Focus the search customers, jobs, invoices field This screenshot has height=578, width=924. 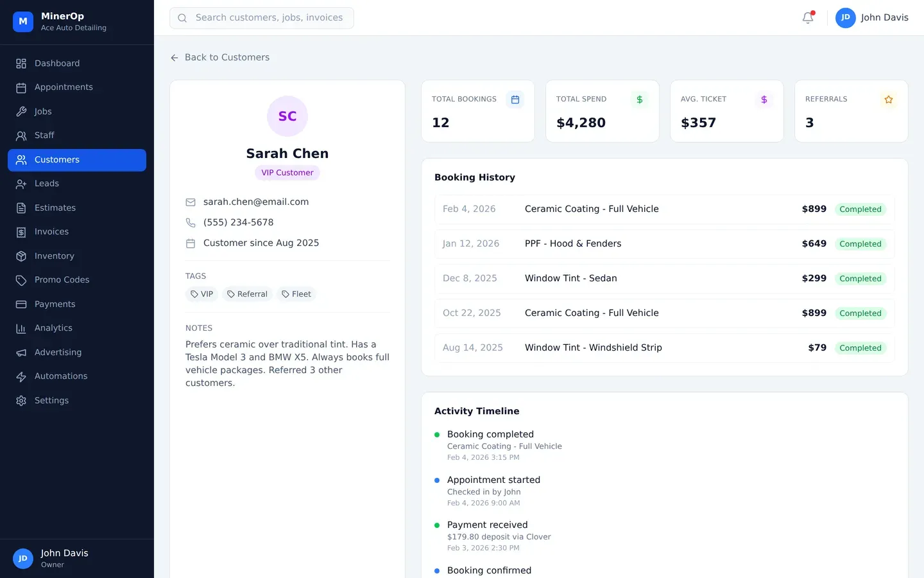[x=262, y=18]
